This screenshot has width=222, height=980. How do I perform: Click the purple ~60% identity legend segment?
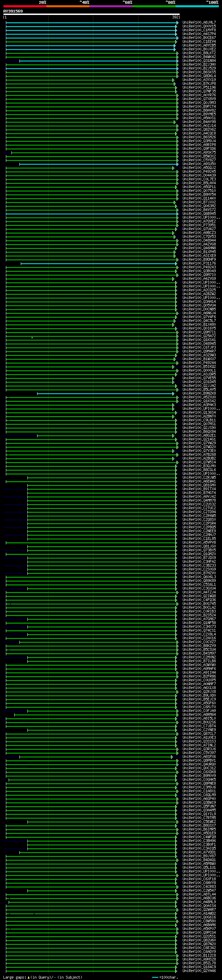(111, 6)
